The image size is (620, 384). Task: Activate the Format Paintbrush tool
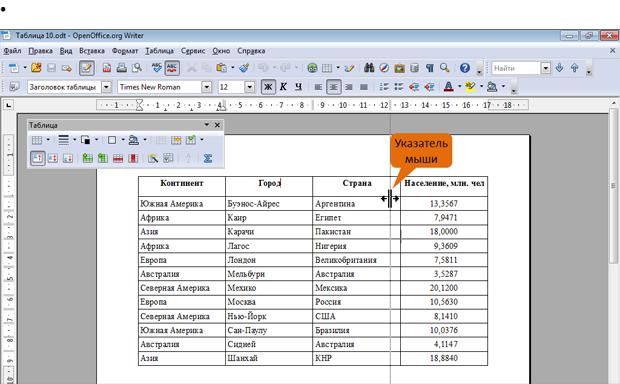click(244, 68)
